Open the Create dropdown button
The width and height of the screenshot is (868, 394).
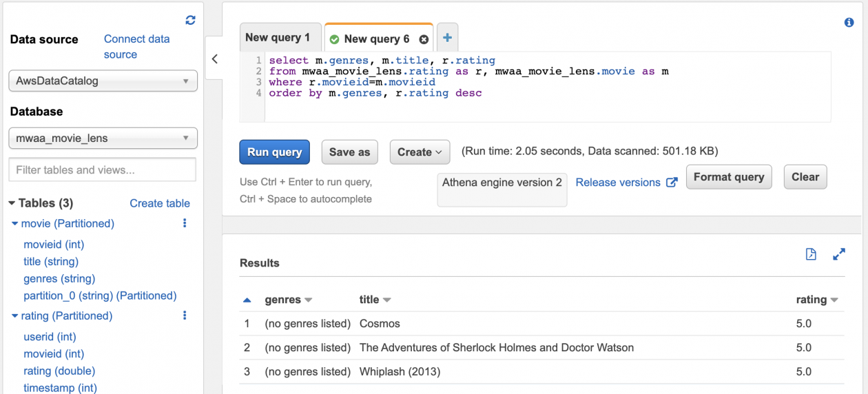[x=419, y=152]
